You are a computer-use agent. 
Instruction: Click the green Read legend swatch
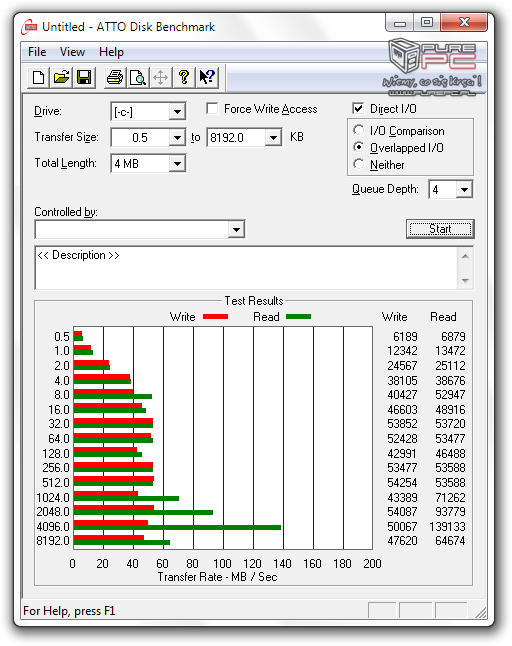point(298,316)
